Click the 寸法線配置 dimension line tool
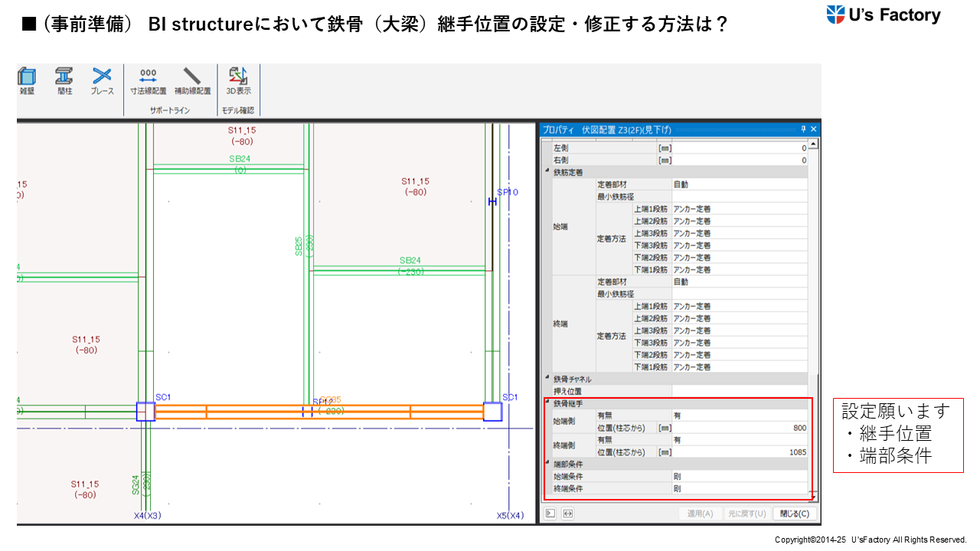This screenshot has width=980, height=551. click(x=149, y=80)
